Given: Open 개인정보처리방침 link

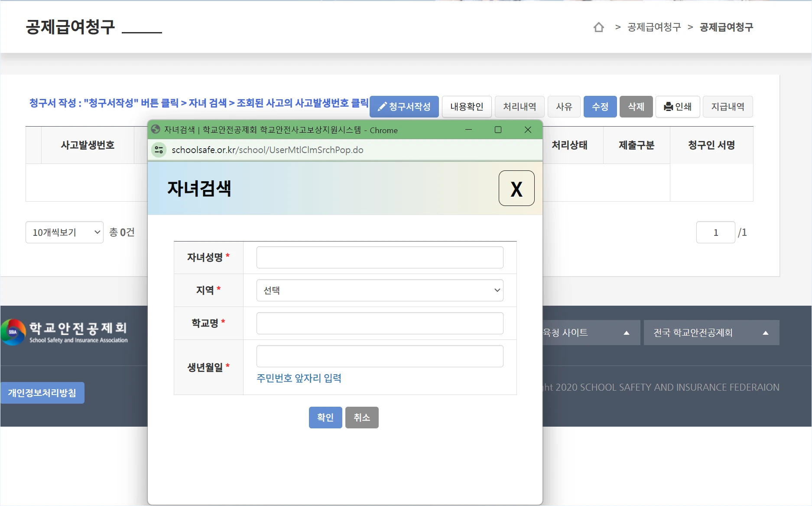Looking at the screenshot, I should (42, 393).
